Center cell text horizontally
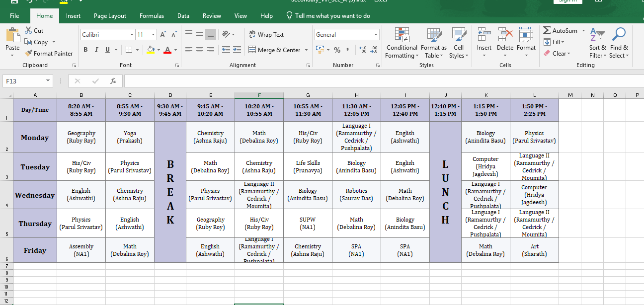 coord(200,50)
